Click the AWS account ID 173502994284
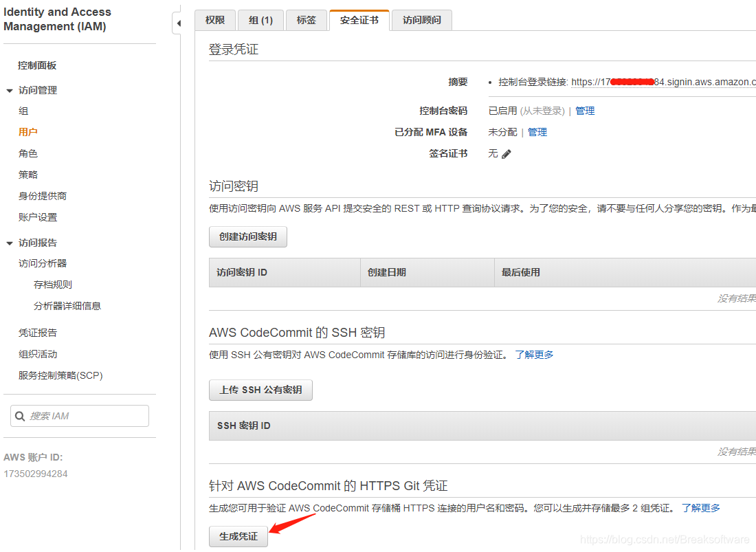The width and height of the screenshot is (756, 552). 36,474
